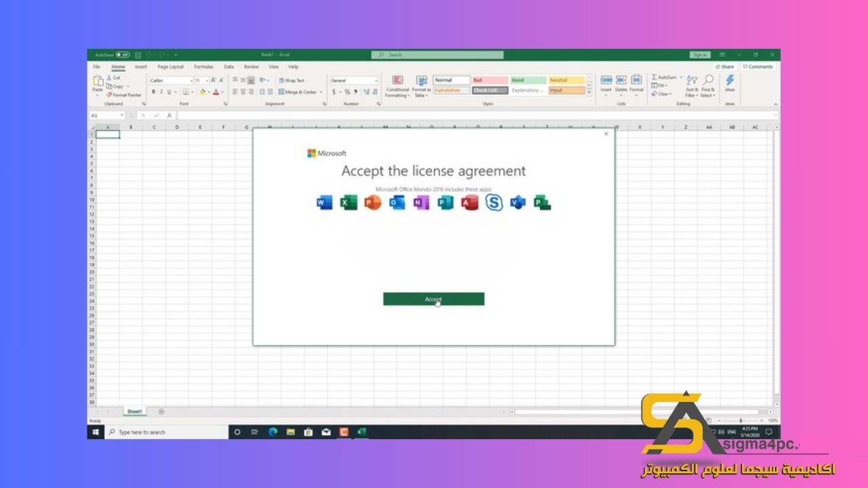868x488 pixels.
Task: Select the Home ribbon tab
Action: (x=118, y=67)
